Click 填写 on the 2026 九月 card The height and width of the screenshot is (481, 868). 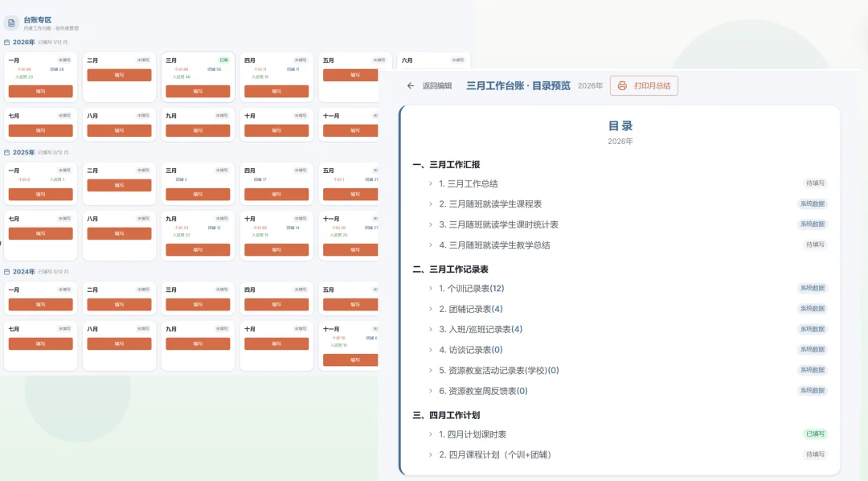198,130
